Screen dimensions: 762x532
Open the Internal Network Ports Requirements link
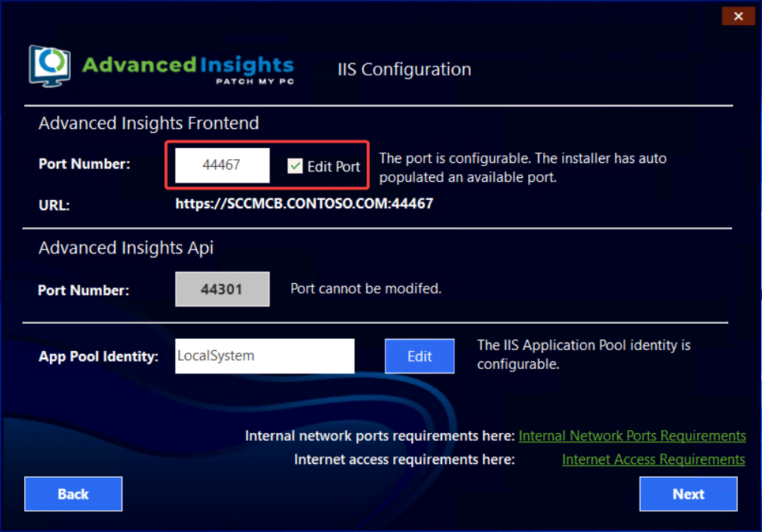[x=632, y=436]
